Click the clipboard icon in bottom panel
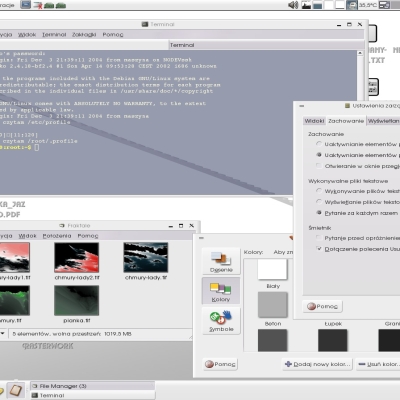The image size is (400, 400). 15,390
